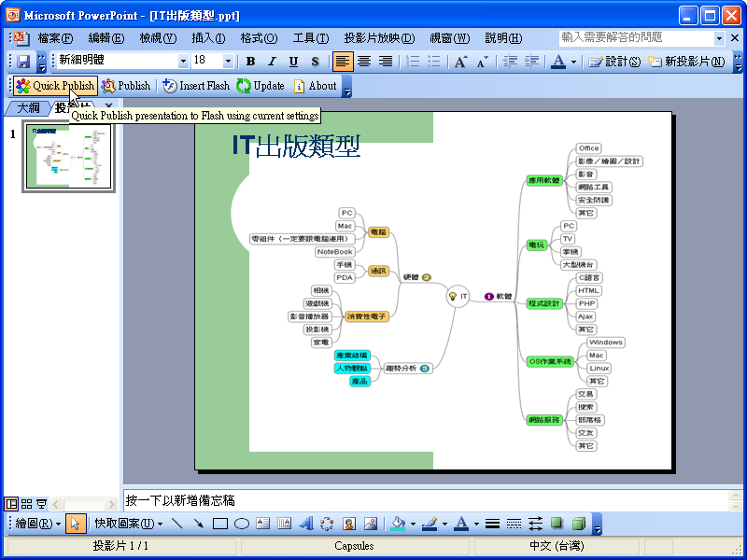Screen dimensions: 747x560
Task: Toggle italic formatting
Action: (272, 62)
